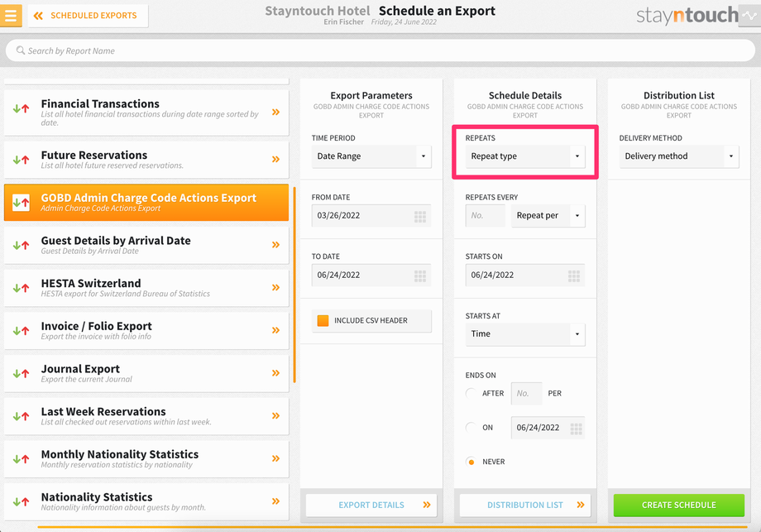This screenshot has height=532, width=761.
Task: Open the Starts On calendar picker icon
Action: point(574,276)
